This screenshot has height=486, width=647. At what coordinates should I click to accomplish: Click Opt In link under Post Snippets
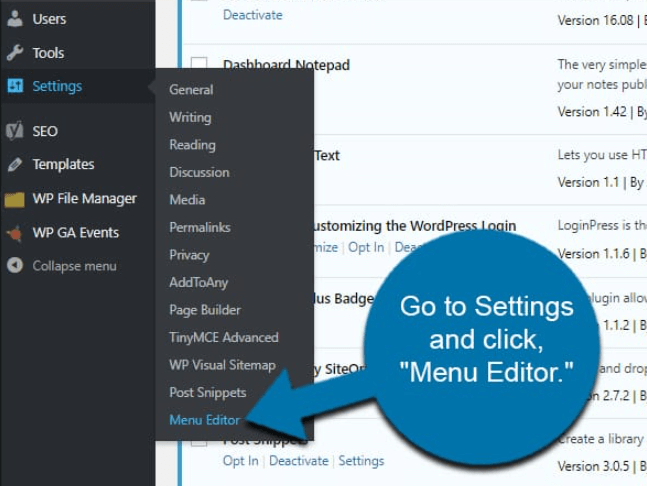[x=241, y=461]
